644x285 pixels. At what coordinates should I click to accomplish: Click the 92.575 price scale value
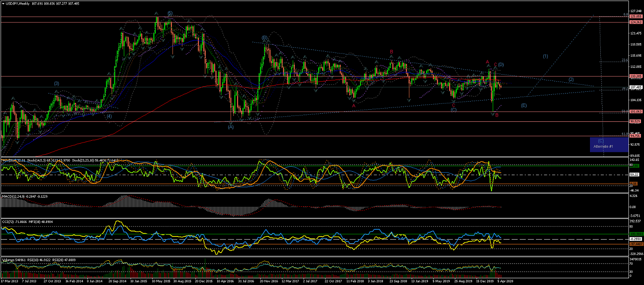point(635,144)
